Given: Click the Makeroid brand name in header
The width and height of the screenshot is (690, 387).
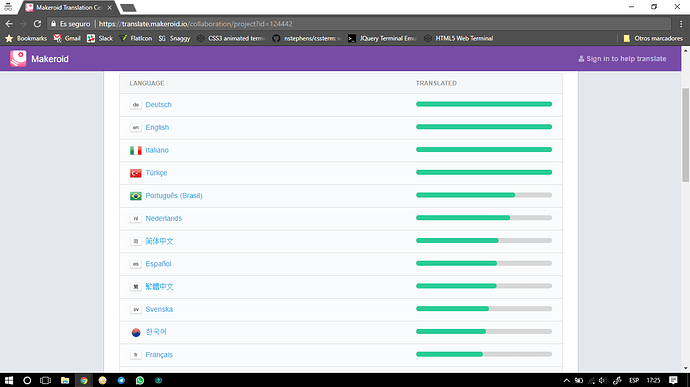Looking at the screenshot, I should point(50,59).
